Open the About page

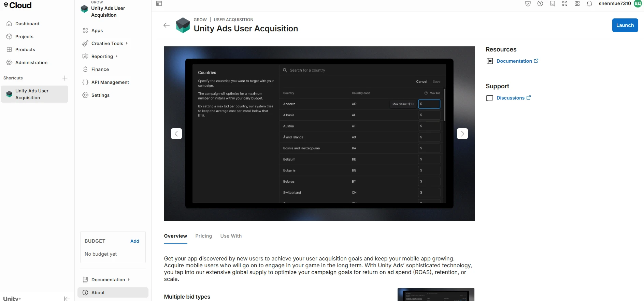pos(113,292)
